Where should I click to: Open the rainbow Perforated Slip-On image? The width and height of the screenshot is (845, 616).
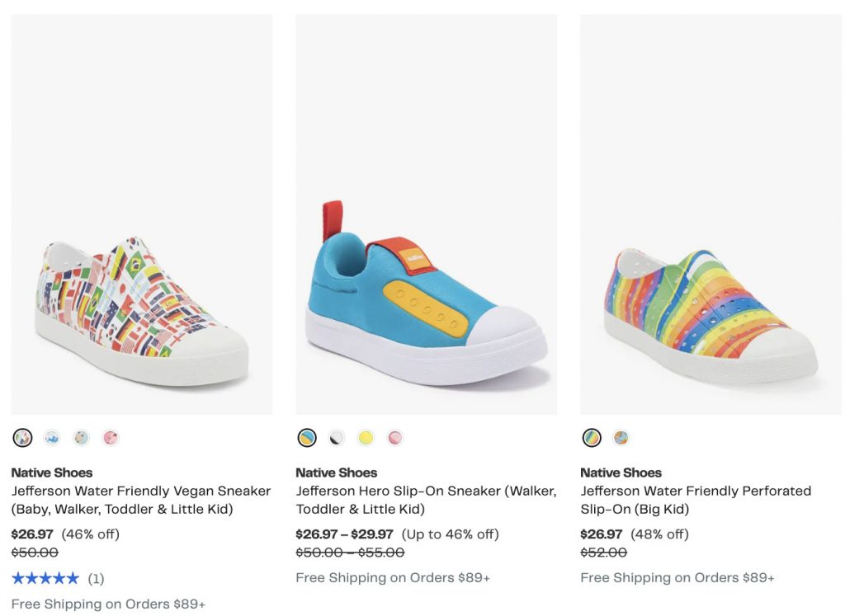point(710,214)
